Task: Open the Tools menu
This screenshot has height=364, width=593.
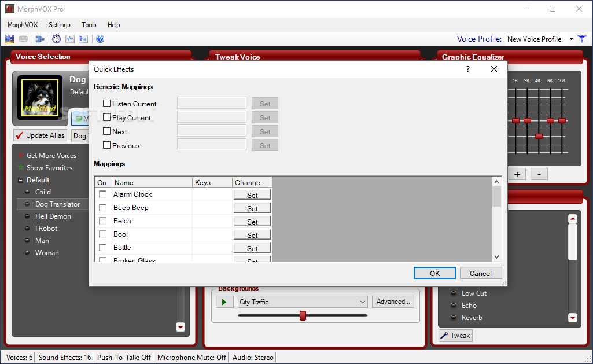Action: 89,24
